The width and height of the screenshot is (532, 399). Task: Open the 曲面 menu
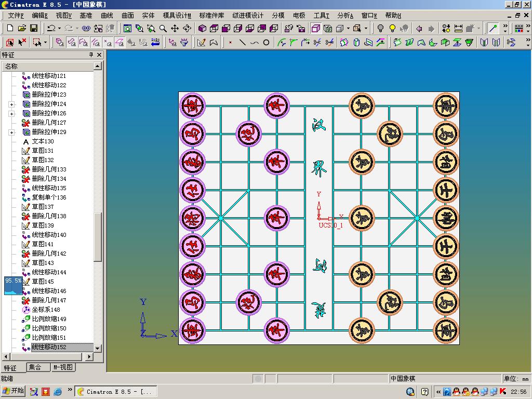[x=128, y=16]
